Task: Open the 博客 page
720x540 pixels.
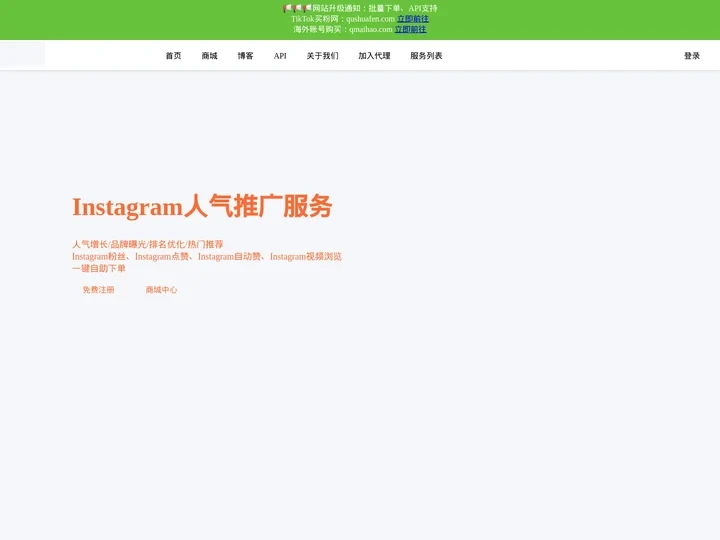Action: (x=245, y=56)
